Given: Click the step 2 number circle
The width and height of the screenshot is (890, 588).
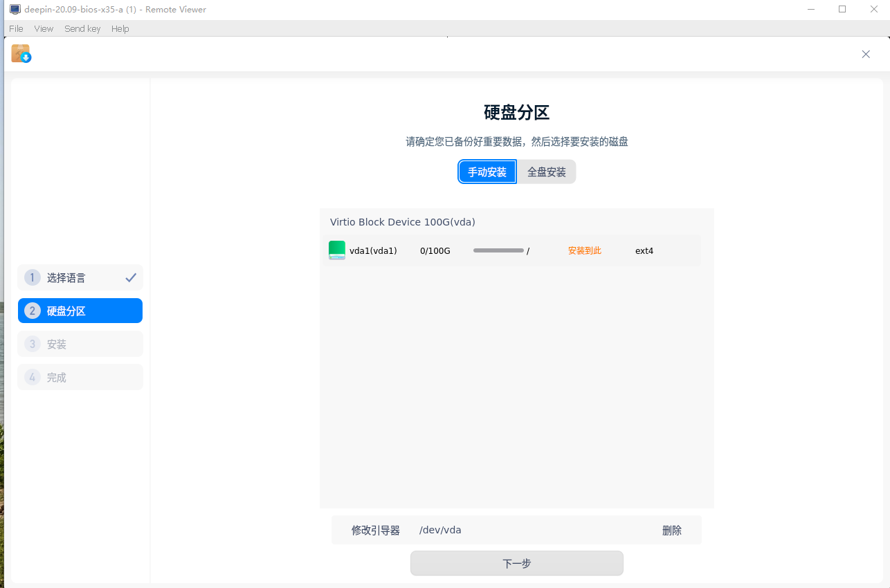Looking at the screenshot, I should [32, 311].
